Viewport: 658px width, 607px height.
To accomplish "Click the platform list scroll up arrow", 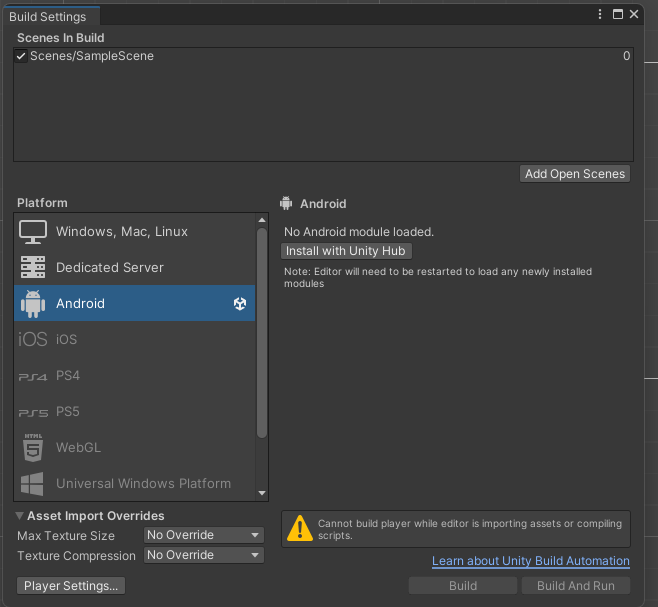I will point(262,220).
